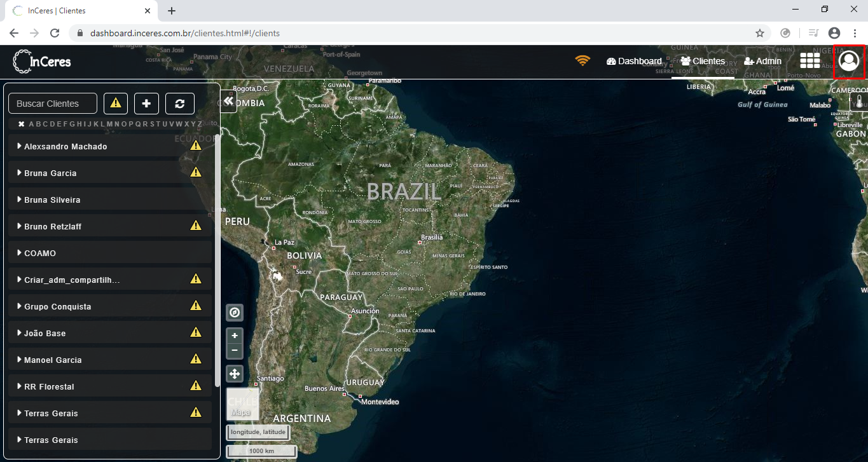Collapse the clients side panel
This screenshot has width=868, height=462.
click(228, 101)
